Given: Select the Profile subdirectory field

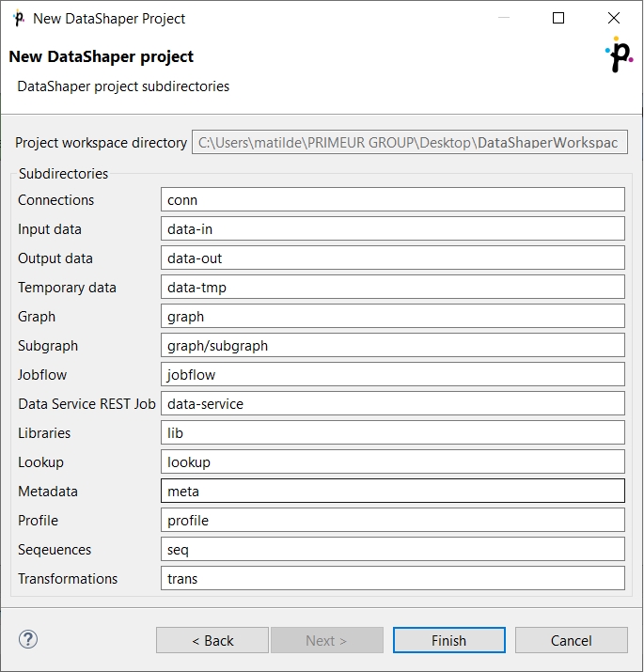Looking at the screenshot, I should pos(393,521).
